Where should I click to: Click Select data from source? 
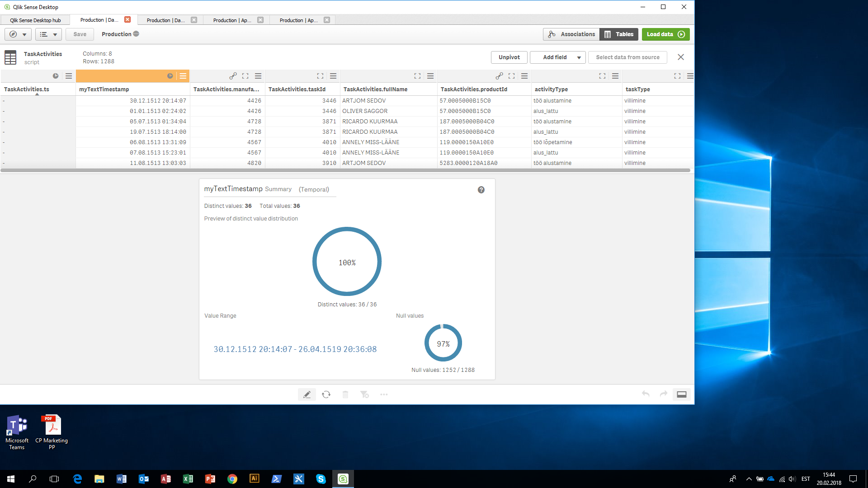tap(627, 57)
